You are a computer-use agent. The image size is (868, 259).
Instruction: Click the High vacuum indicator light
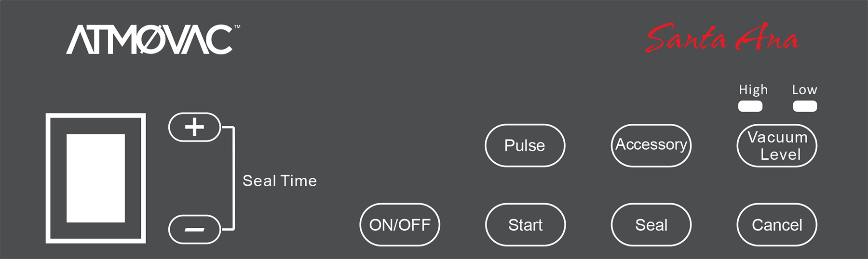750,106
